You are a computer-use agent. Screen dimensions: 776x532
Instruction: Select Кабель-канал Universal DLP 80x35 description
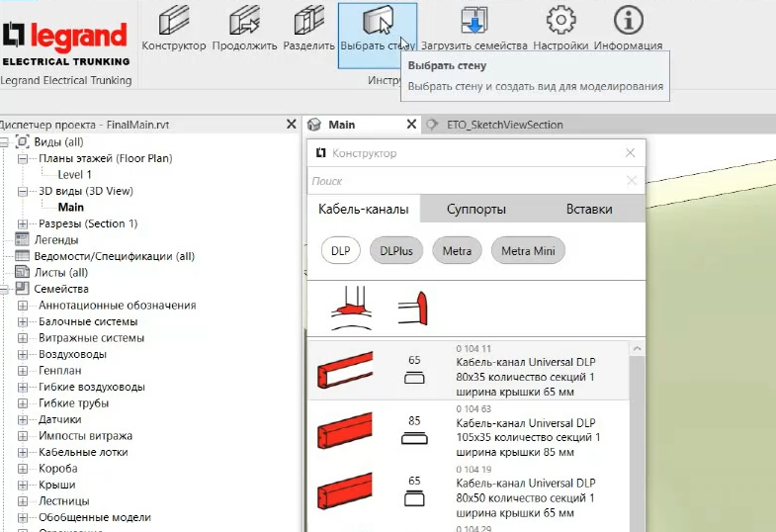pos(526,377)
